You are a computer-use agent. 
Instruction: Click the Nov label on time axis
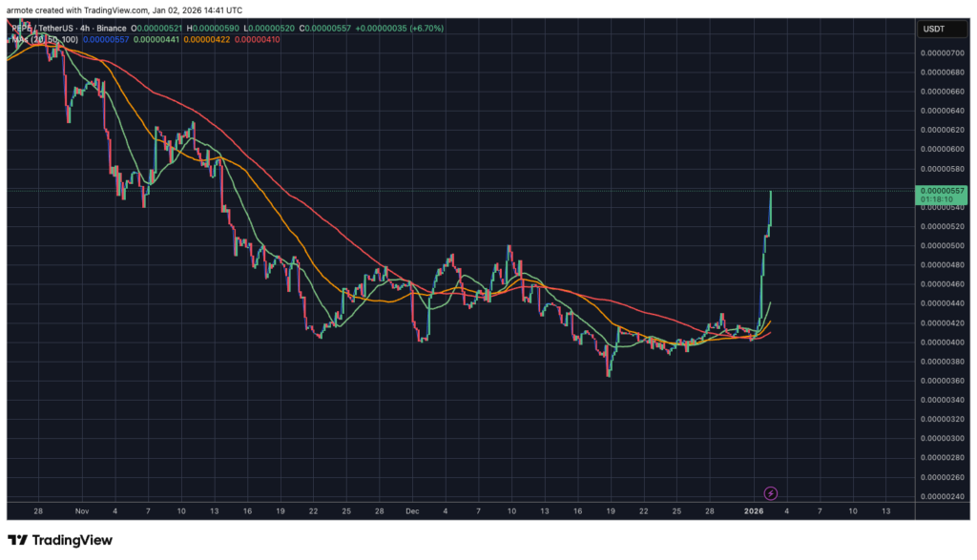80,511
